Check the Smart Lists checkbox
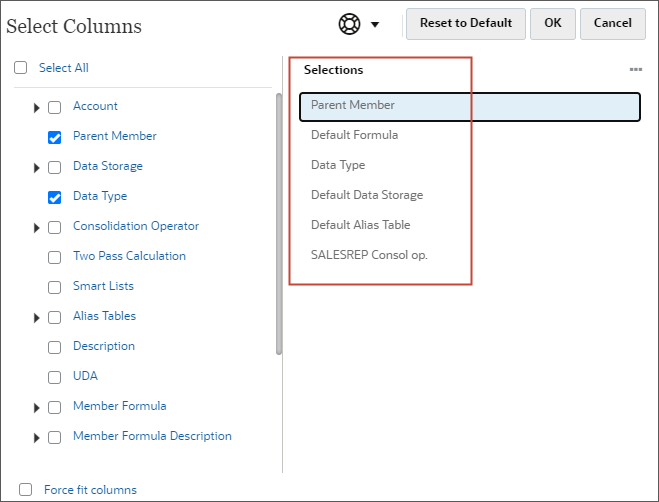 tap(55, 287)
